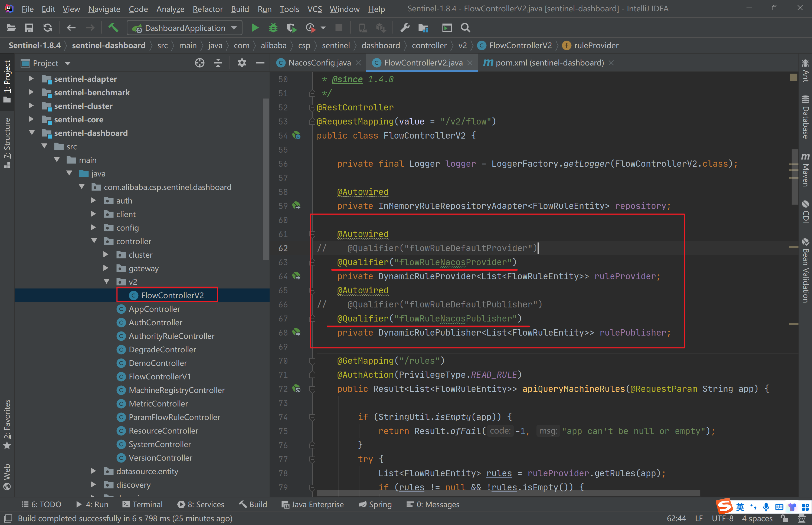This screenshot has width=812, height=525.
Task: Toggle the Bean Validation tool window button
Action: point(805,271)
